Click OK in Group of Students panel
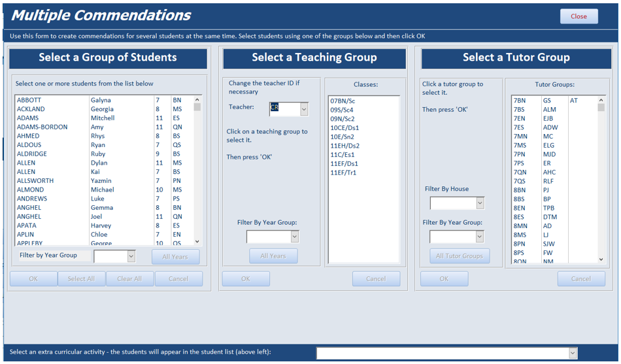Viewport: 621px width, 364px height. (x=33, y=278)
